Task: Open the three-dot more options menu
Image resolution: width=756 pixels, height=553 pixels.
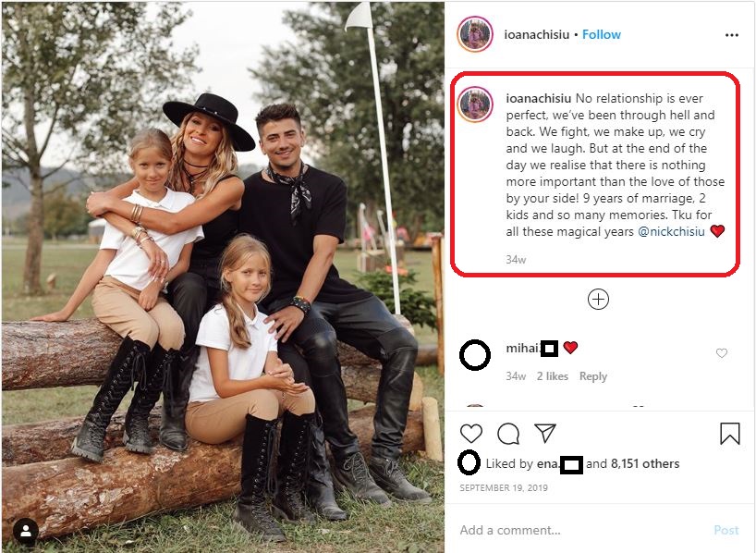Action: [x=732, y=35]
